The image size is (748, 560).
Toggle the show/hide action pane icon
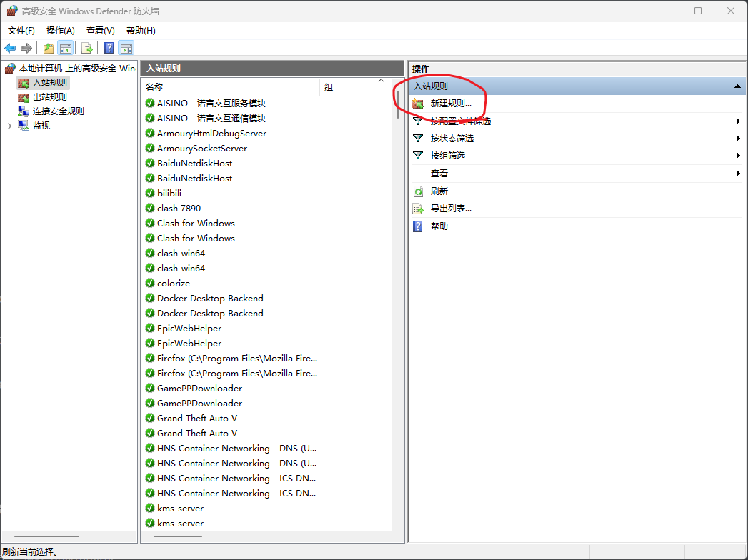coord(126,48)
